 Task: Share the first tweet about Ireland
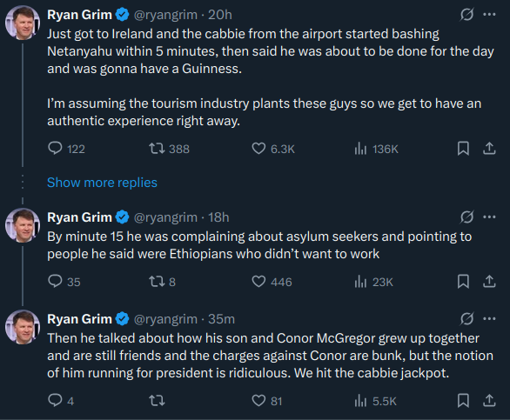(x=489, y=149)
